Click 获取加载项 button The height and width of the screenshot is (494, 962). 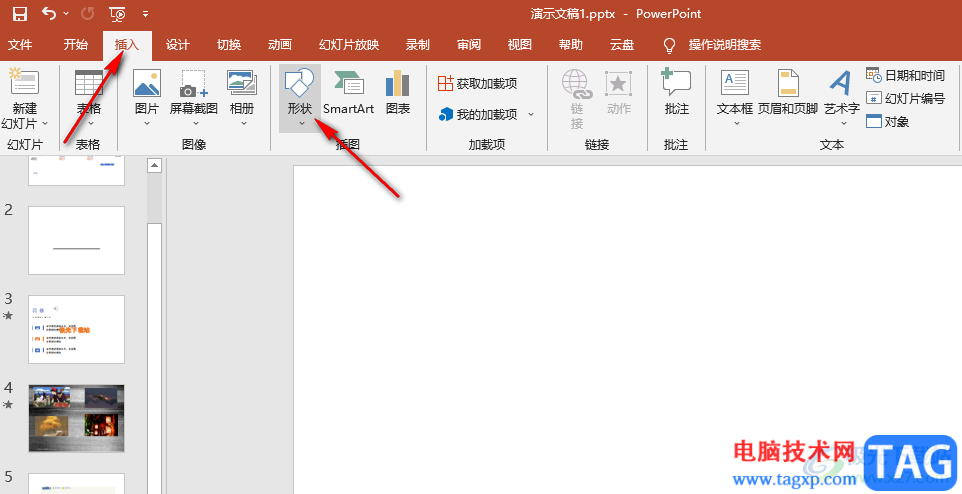click(x=478, y=83)
